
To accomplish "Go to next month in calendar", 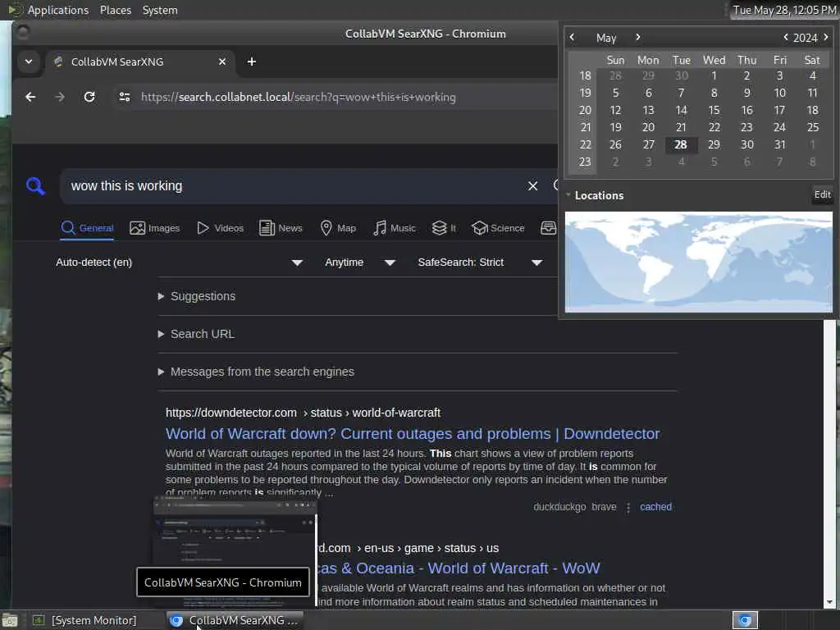I will [x=637, y=37].
